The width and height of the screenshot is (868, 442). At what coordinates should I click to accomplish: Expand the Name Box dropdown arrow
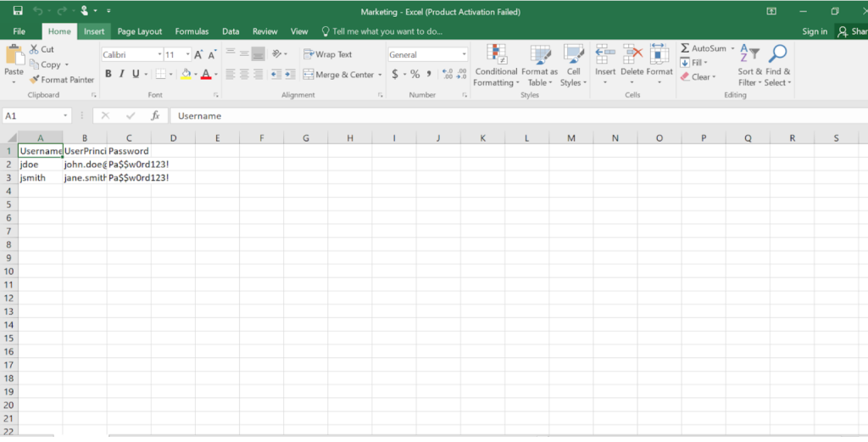click(x=65, y=115)
